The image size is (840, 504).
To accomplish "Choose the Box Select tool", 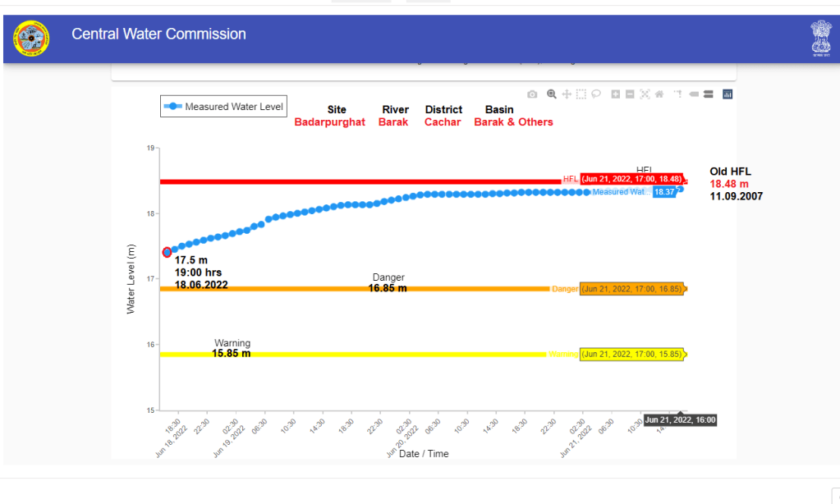I will tap(581, 94).
